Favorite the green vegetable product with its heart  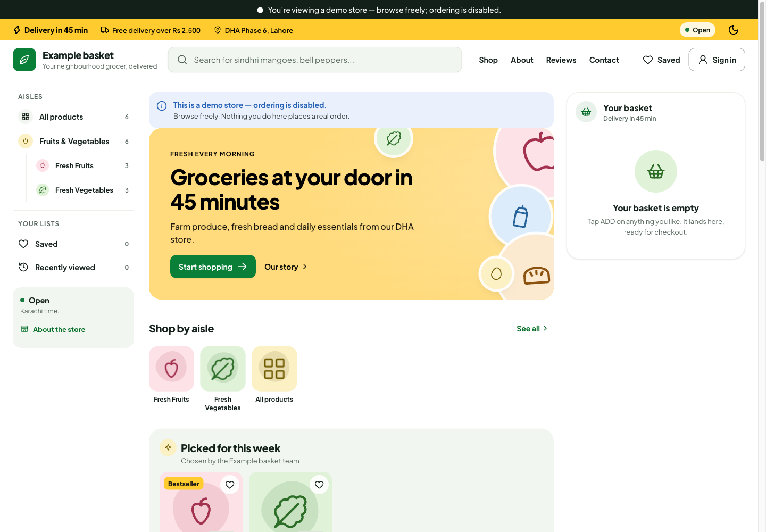point(319,485)
